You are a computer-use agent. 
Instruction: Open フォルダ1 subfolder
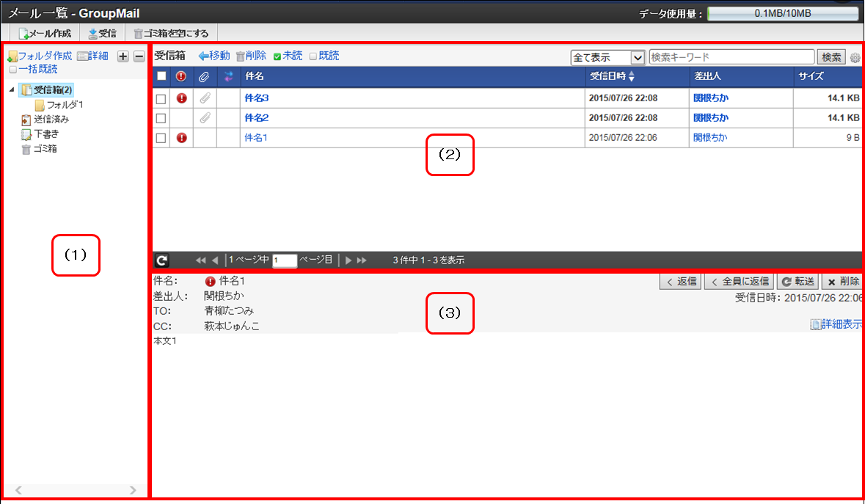59,105
